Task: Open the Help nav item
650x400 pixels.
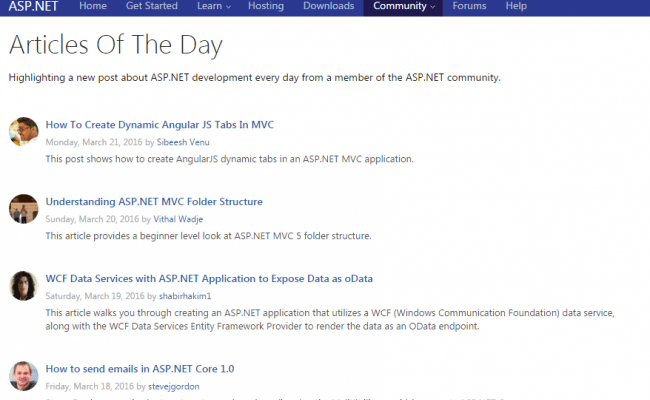Action: pyautogui.click(x=516, y=6)
